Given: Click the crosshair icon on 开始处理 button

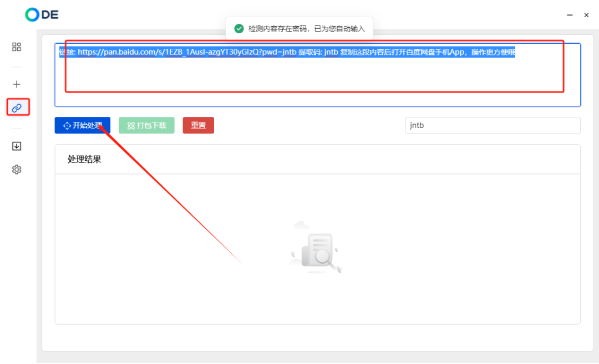Looking at the screenshot, I should [67, 126].
